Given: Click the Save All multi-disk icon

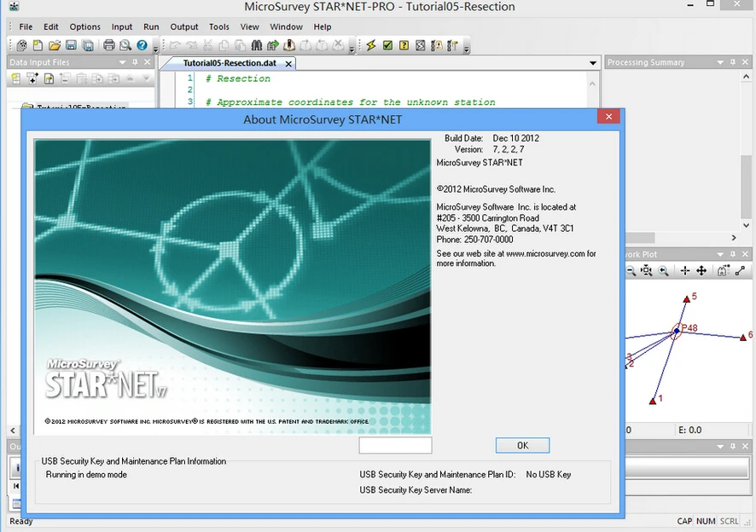Looking at the screenshot, I should (88, 45).
